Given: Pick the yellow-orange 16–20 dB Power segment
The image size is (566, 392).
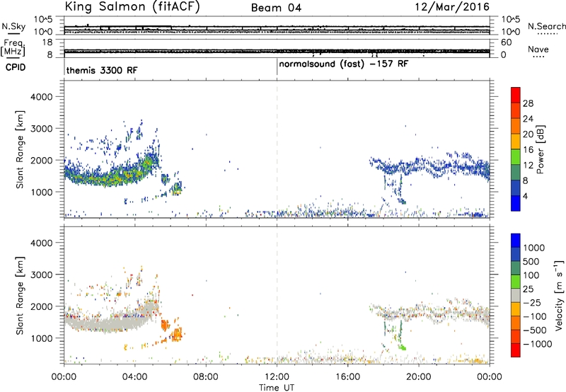Looking at the screenshot, I should [x=516, y=142].
